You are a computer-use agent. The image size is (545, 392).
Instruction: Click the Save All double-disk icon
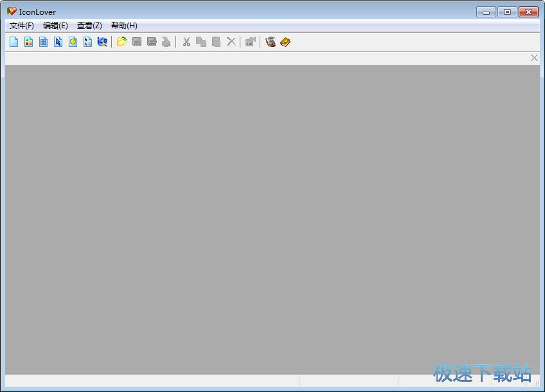pos(152,42)
